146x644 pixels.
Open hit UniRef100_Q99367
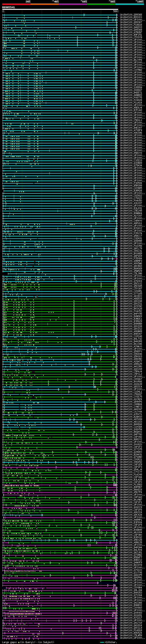click(131, 22)
